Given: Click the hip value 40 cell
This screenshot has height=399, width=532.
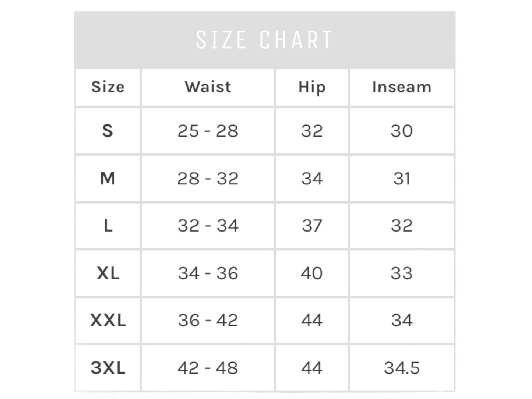Looking at the screenshot, I should 312,273.
